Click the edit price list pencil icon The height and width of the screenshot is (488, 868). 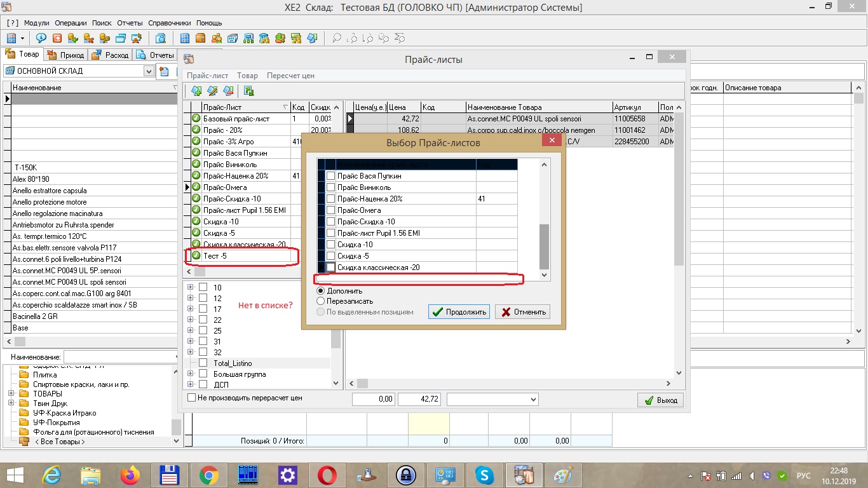(213, 91)
